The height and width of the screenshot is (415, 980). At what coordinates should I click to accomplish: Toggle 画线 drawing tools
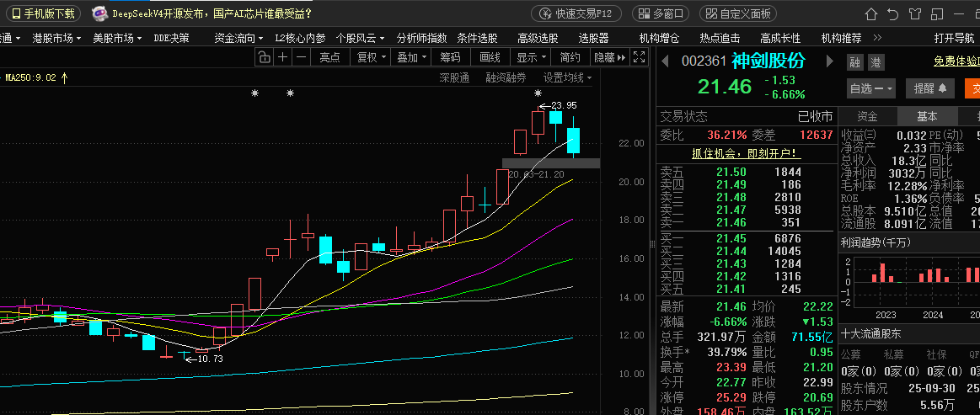tap(490, 57)
